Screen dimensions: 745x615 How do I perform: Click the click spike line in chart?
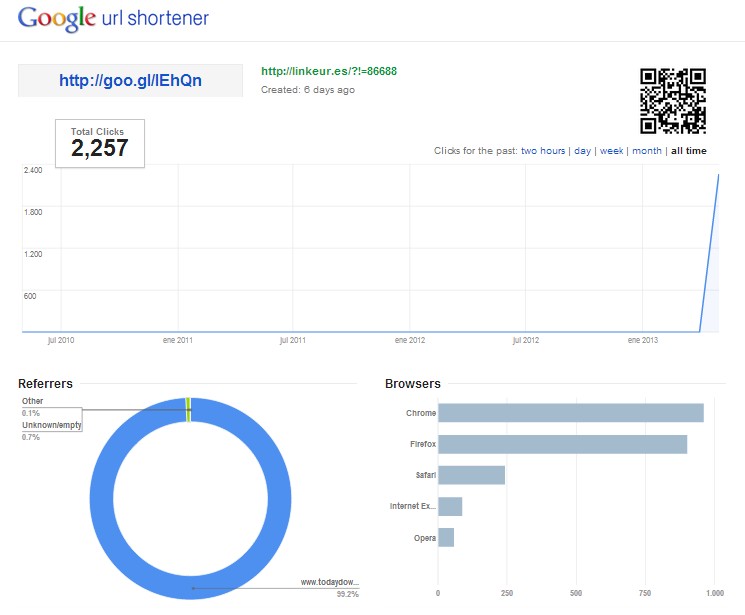pyautogui.click(x=709, y=253)
